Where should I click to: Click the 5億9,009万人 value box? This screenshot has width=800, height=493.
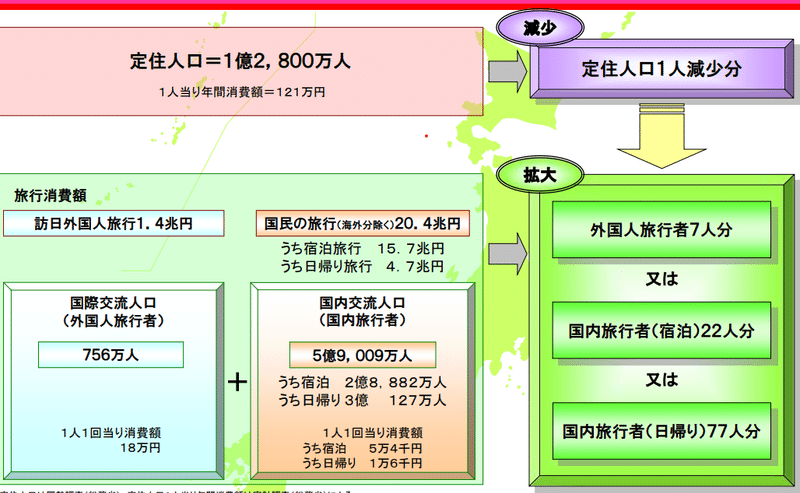click(362, 355)
